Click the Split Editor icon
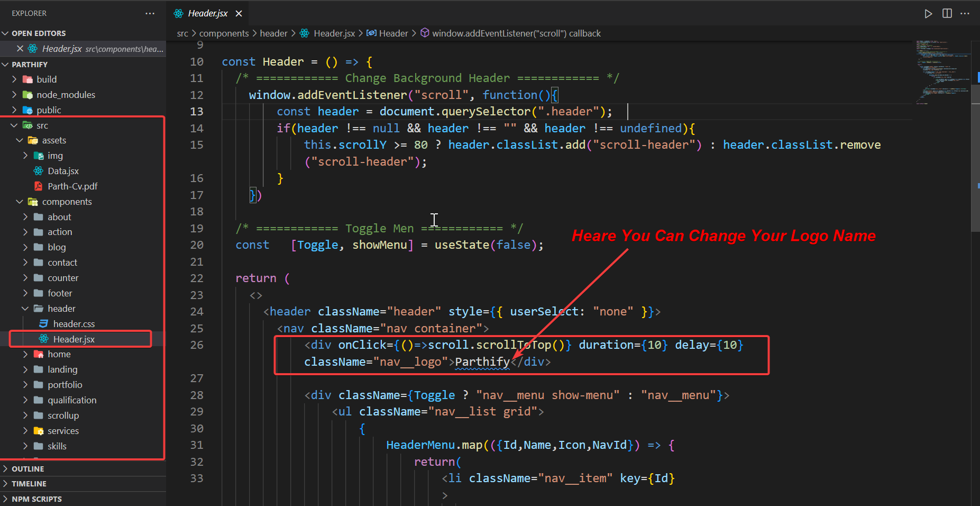Screen dimensions: 980x506 947,14
